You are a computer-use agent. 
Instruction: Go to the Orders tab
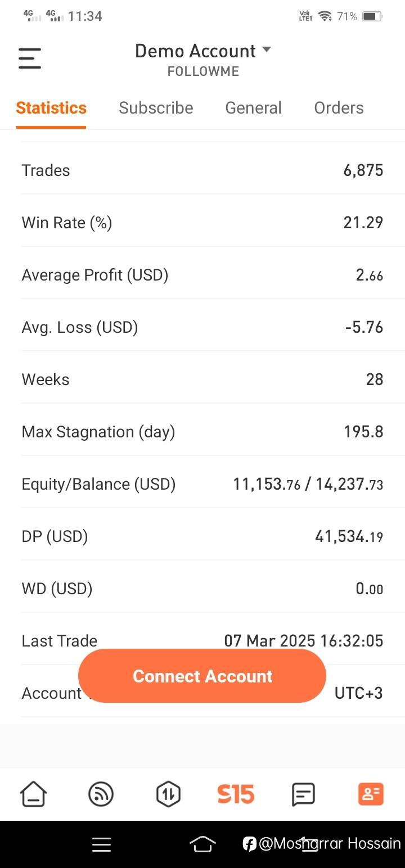tap(339, 108)
